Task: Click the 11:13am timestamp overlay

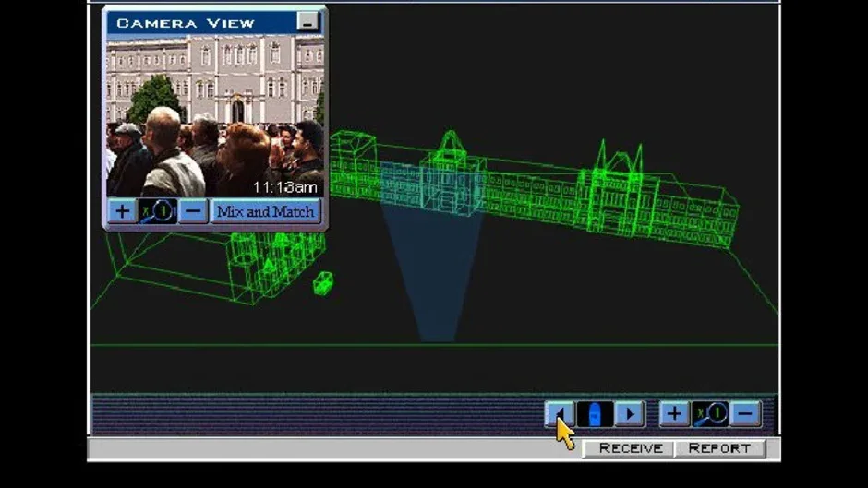Action: pyautogui.click(x=285, y=187)
